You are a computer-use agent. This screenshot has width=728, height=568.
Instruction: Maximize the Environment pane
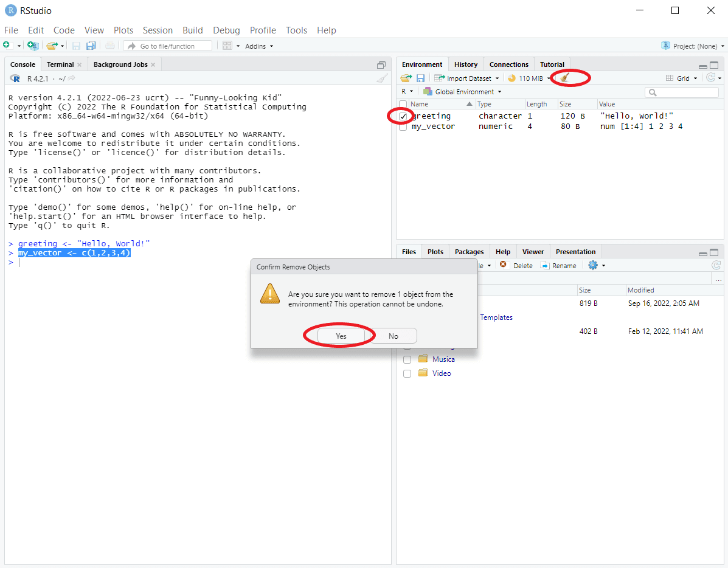(x=714, y=66)
